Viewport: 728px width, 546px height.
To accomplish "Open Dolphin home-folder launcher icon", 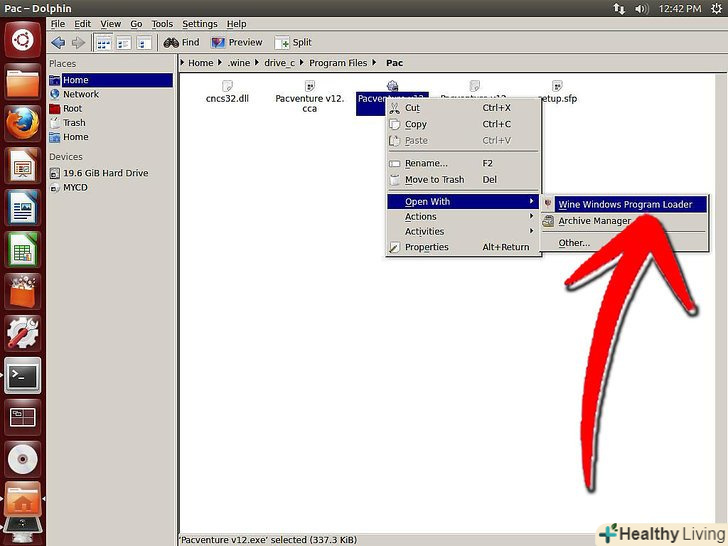I will [x=22, y=499].
